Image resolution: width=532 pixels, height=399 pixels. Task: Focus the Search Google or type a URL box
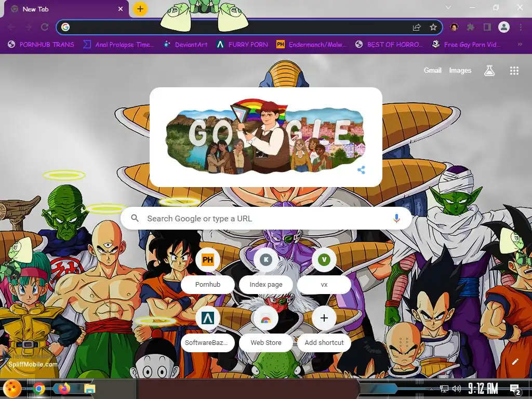click(x=267, y=219)
